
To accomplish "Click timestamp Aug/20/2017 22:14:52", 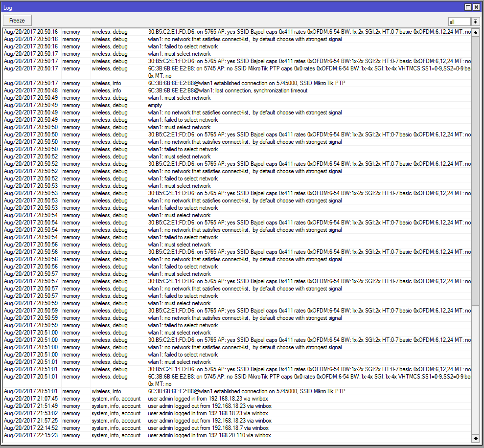I will point(31,428).
